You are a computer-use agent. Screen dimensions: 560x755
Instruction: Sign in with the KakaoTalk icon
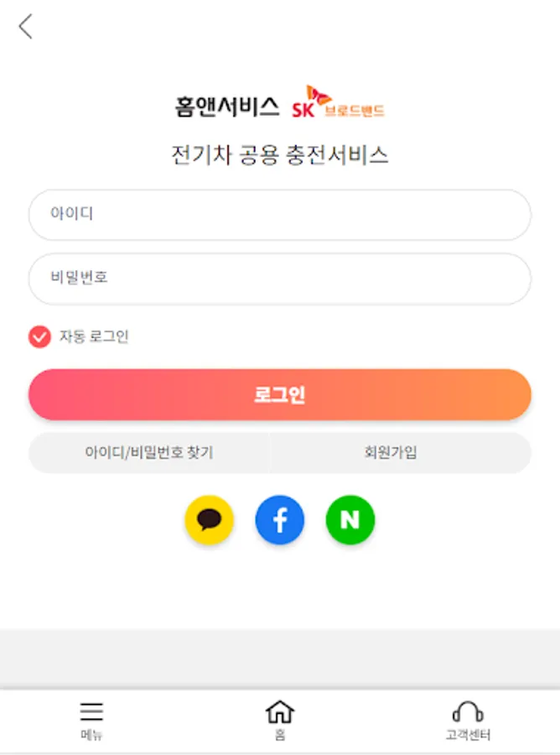coord(209,520)
